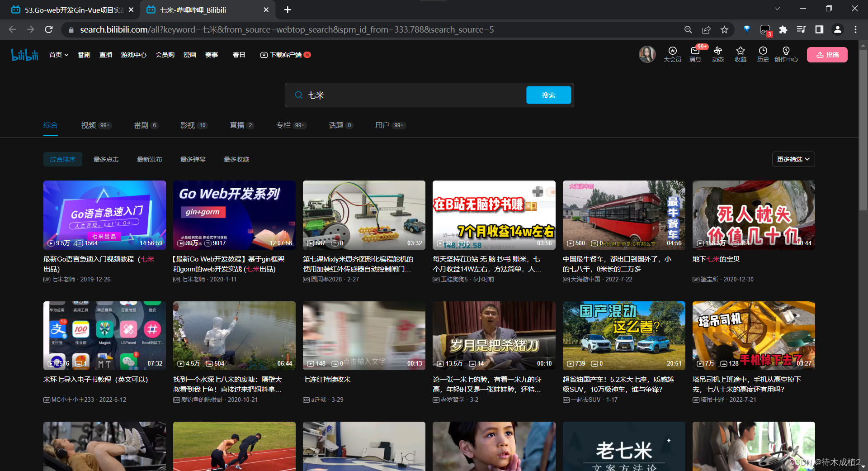Click the blue 搜索 button
The image size is (868, 471).
(548, 95)
